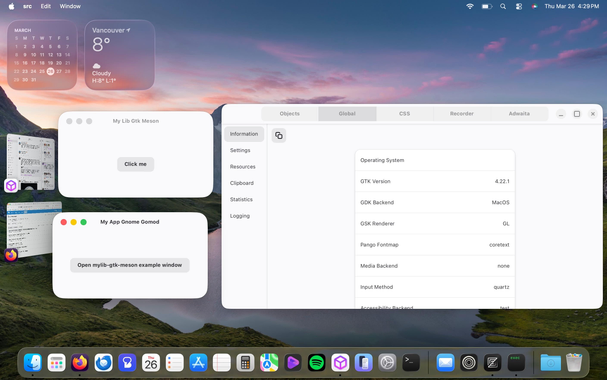
Task: Click the Operating System row
Action: (x=435, y=160)
